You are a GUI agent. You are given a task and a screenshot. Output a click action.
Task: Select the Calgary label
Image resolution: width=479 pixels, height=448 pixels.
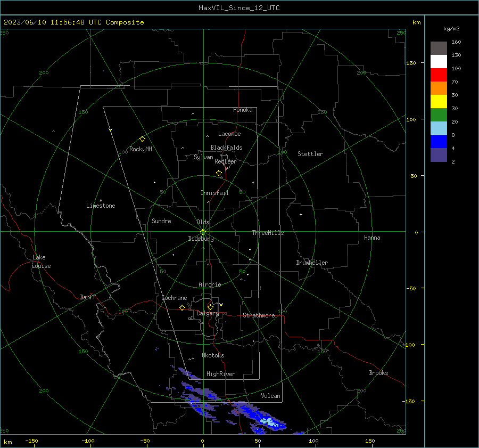point(208,313)
